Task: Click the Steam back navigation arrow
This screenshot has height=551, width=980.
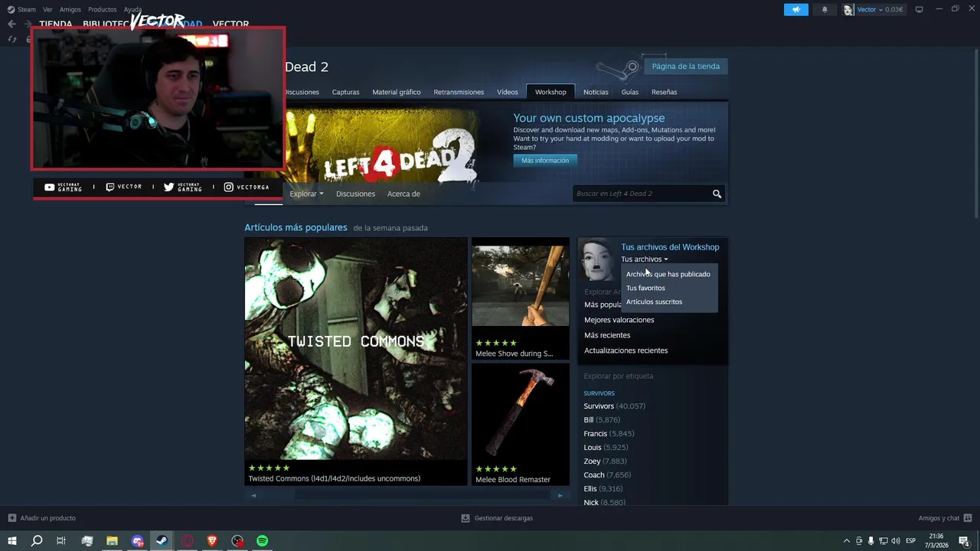Action: pos(11,24)
